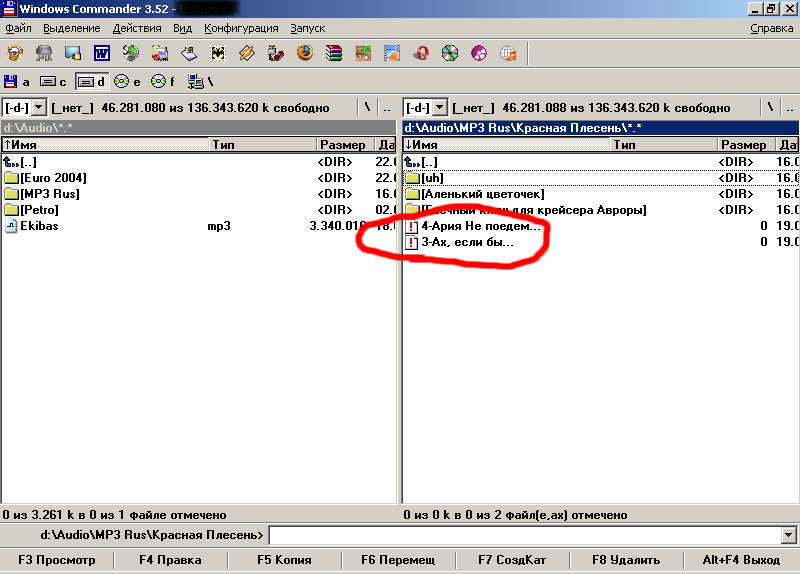
Task: Click Alt+F4 Выход button
Action: point(741,560)
